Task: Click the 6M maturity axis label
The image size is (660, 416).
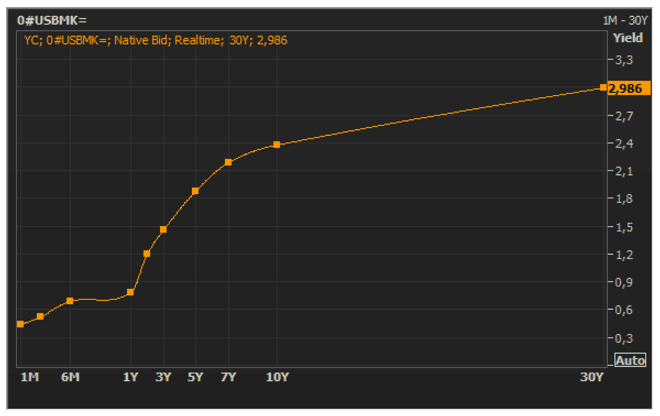Action: [70, 377]
